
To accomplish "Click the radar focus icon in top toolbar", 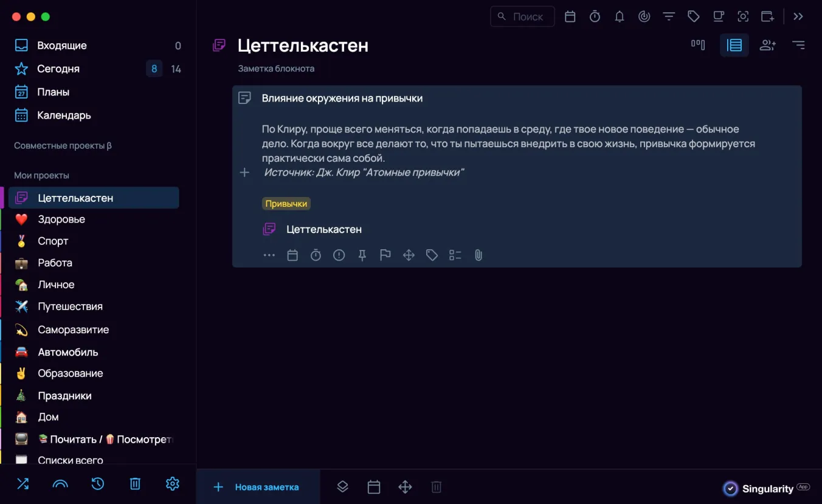I will pyautogui.click(x=644, y=16).
